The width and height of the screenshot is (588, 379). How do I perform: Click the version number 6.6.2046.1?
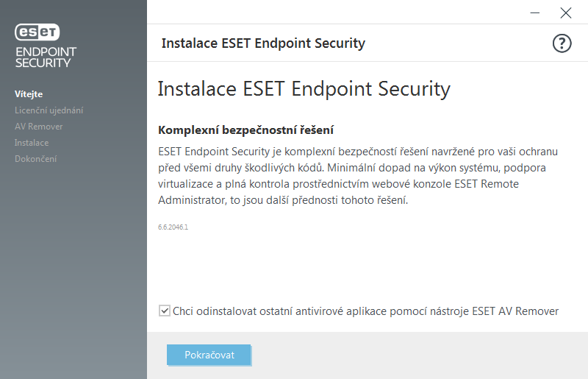tap(173, 227)
